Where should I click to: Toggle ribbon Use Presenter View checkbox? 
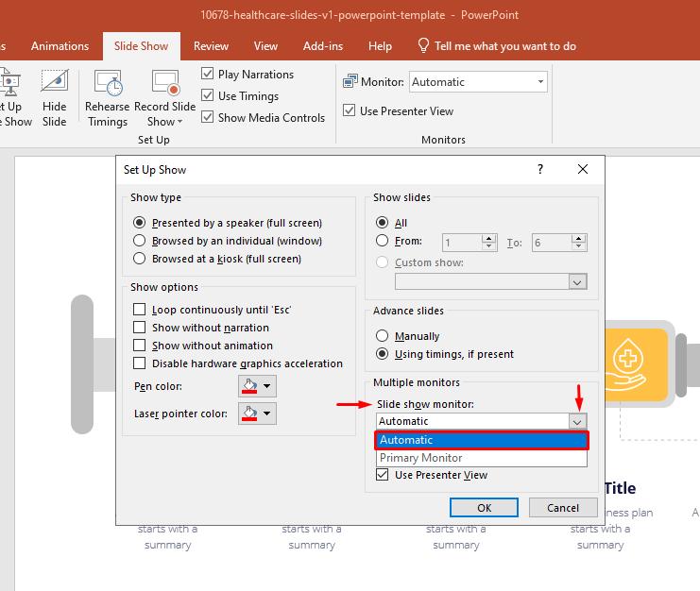pyautogui.click(x=350, y=110)
